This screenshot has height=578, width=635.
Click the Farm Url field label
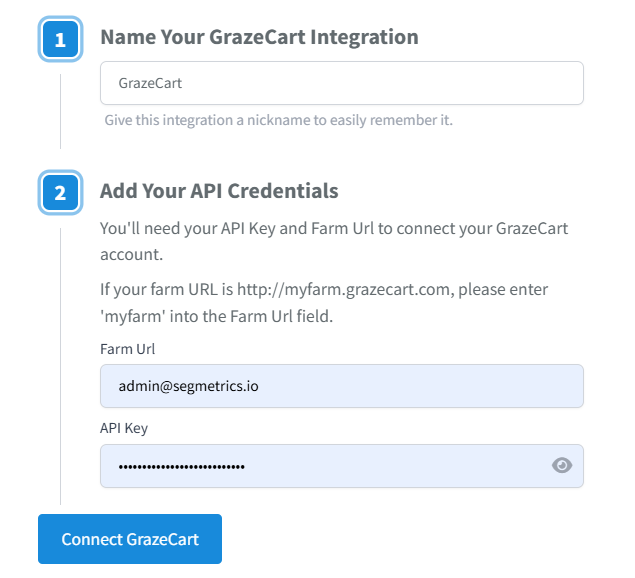coord(128,349)
